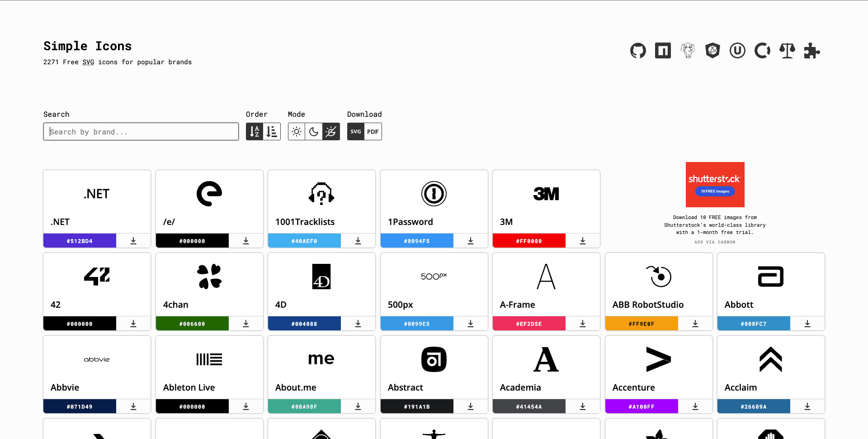Open the Shutterstock ad description text
This screenshot has height=439, width=868.
[x=715, y=225]
